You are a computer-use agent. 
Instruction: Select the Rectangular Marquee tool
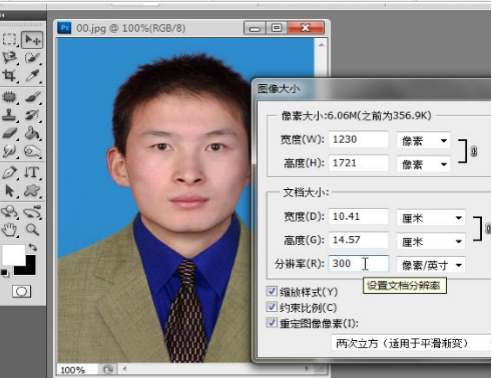(9, 39)
